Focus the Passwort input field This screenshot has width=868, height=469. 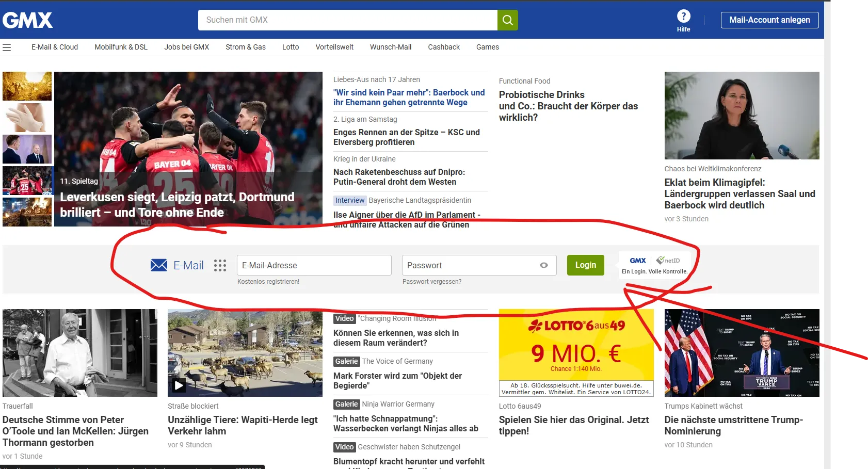click(x=479, y=265)
